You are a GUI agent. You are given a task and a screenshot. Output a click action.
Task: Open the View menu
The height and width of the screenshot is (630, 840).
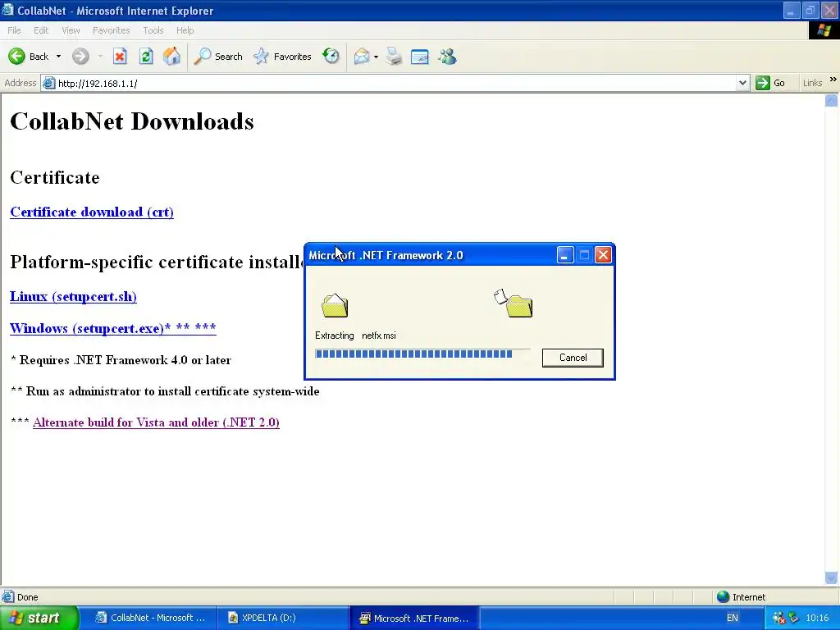pos(71,30)
